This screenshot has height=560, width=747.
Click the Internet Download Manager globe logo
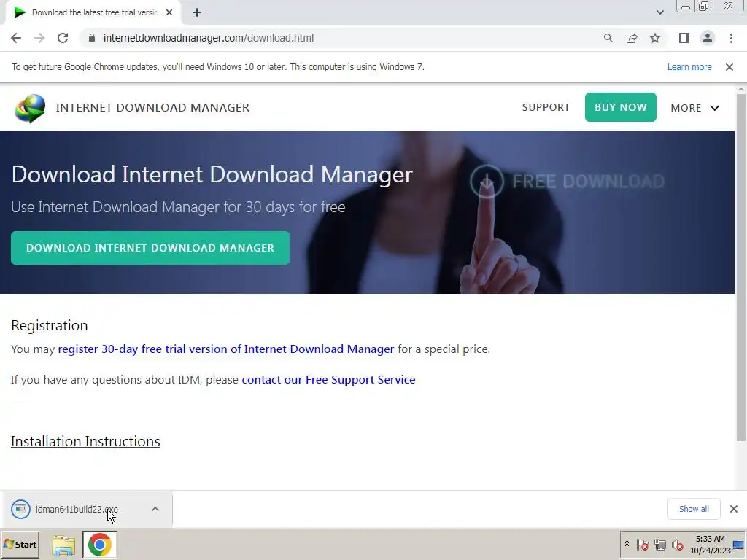[x=30, y=108]
